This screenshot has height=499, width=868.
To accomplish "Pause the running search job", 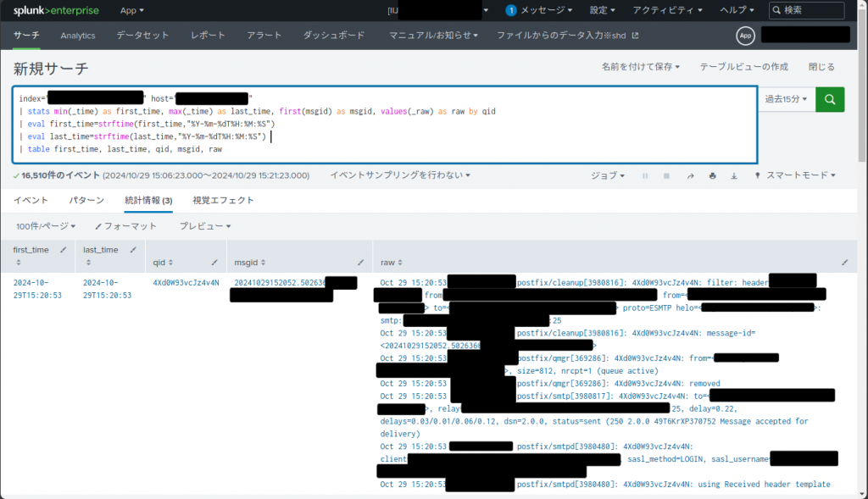I will [x=644, y=175].
